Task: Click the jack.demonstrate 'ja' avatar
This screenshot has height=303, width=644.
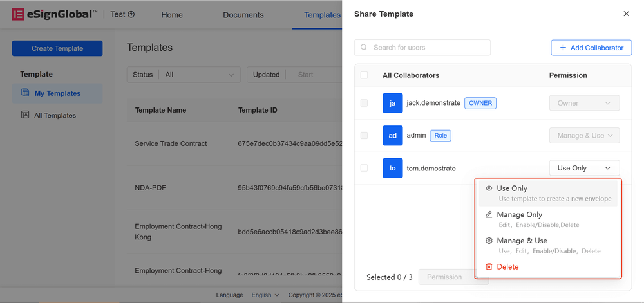Action: [x=392, y=103]
